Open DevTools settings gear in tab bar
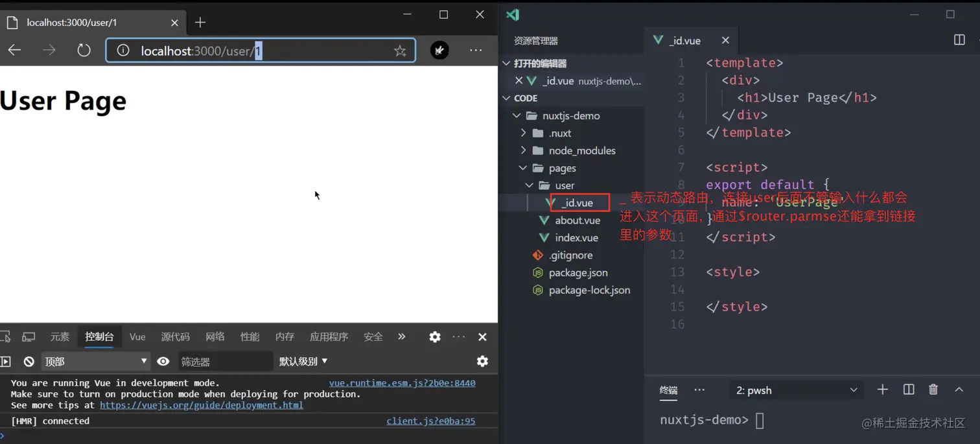This screenshot has height=444, width=980. 435,336
